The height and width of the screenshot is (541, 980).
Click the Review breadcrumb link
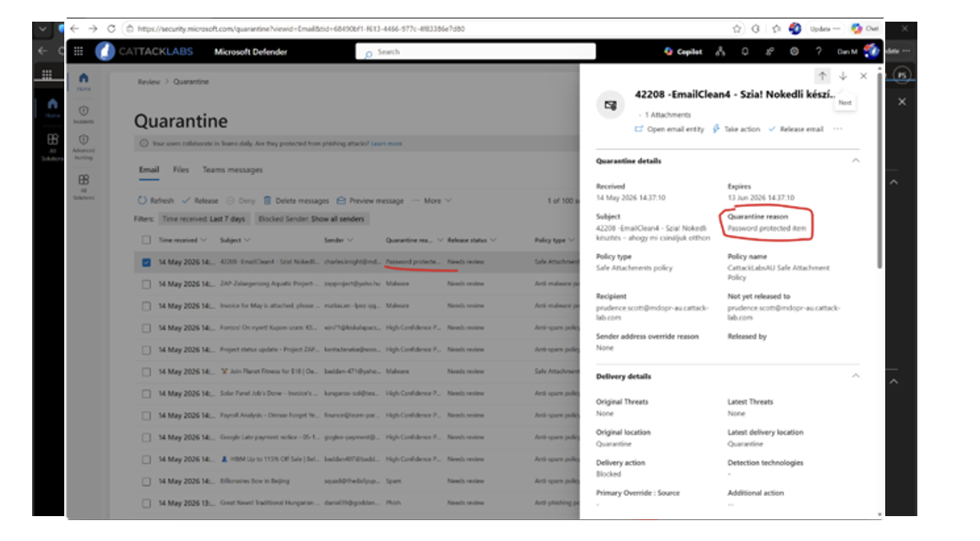[x=149, y=82]
